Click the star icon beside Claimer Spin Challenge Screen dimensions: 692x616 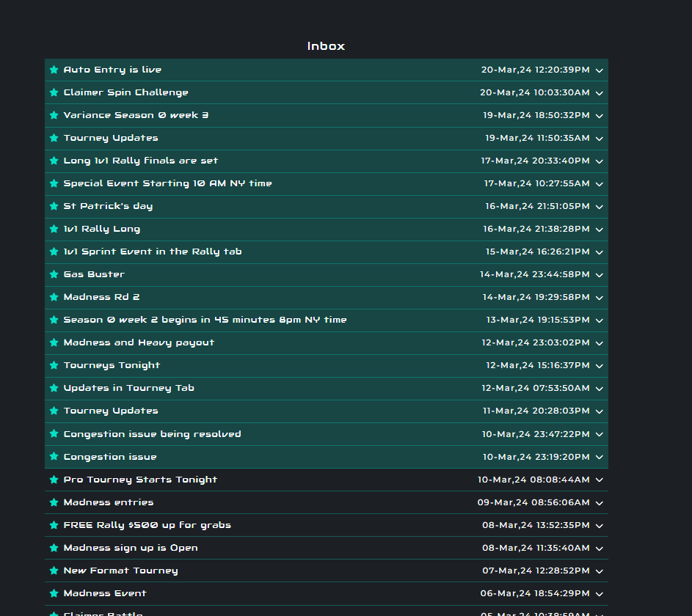coord(54,92)
